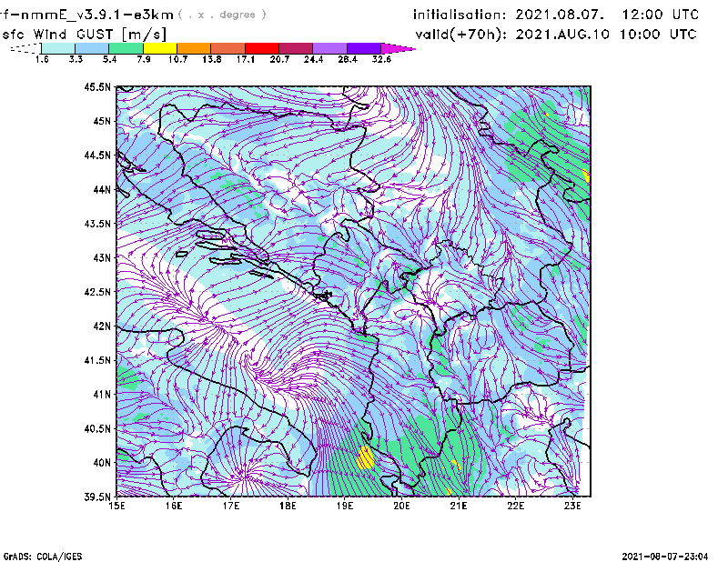728x562 pixels.
Task: Click the 43.5N latitude label
Action: click(x=97, y=224)
